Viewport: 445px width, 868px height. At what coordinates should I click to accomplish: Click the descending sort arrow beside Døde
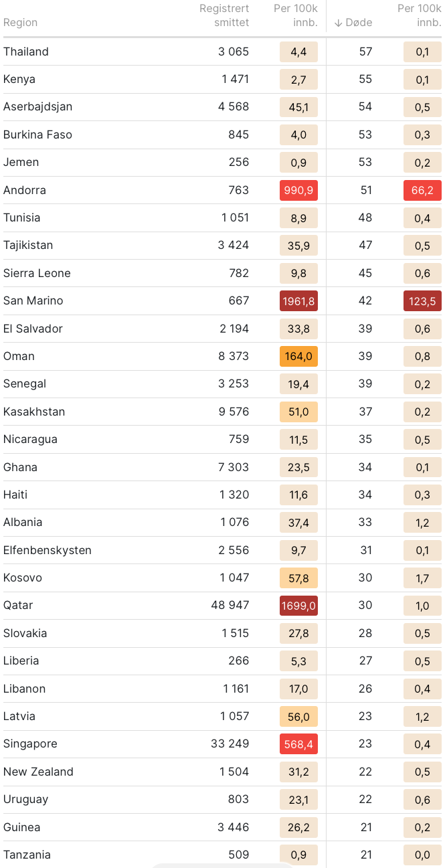point(339,23)
